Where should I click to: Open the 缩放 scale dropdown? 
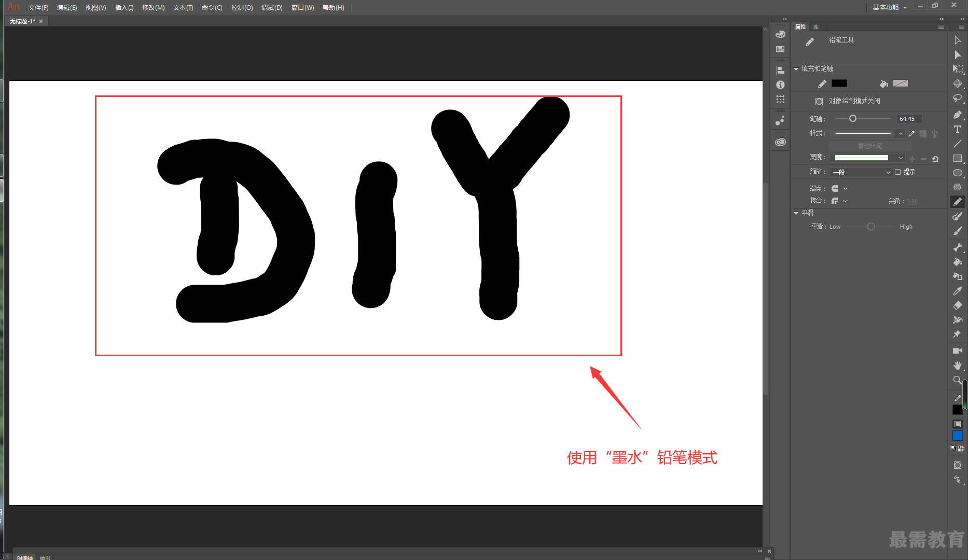[861, 172]
